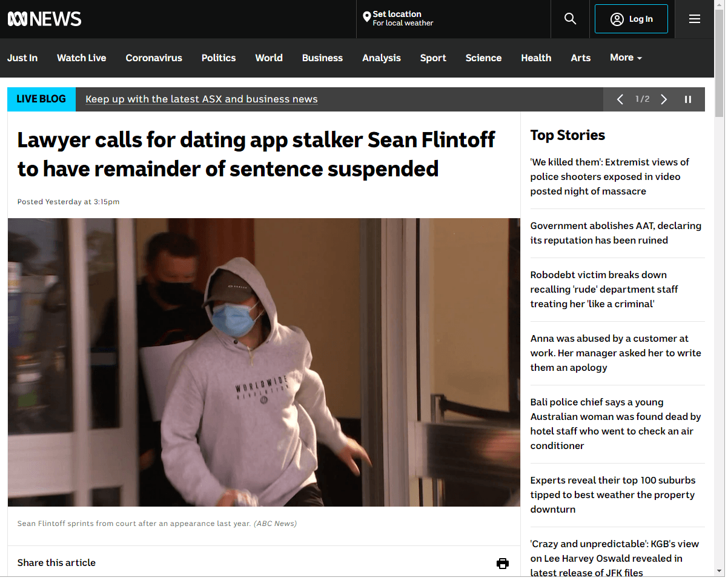
Task: Click the print article icon
Action: (503, 564)
